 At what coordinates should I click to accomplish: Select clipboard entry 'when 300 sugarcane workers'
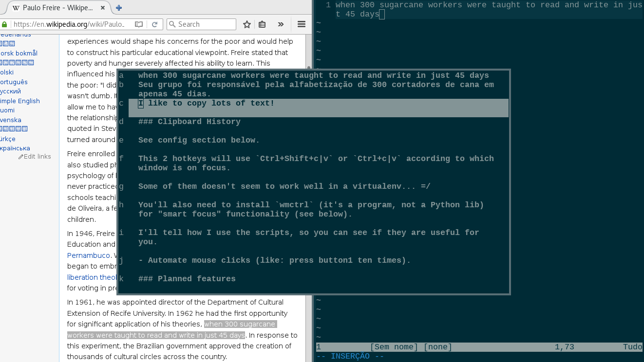[313, 75]
